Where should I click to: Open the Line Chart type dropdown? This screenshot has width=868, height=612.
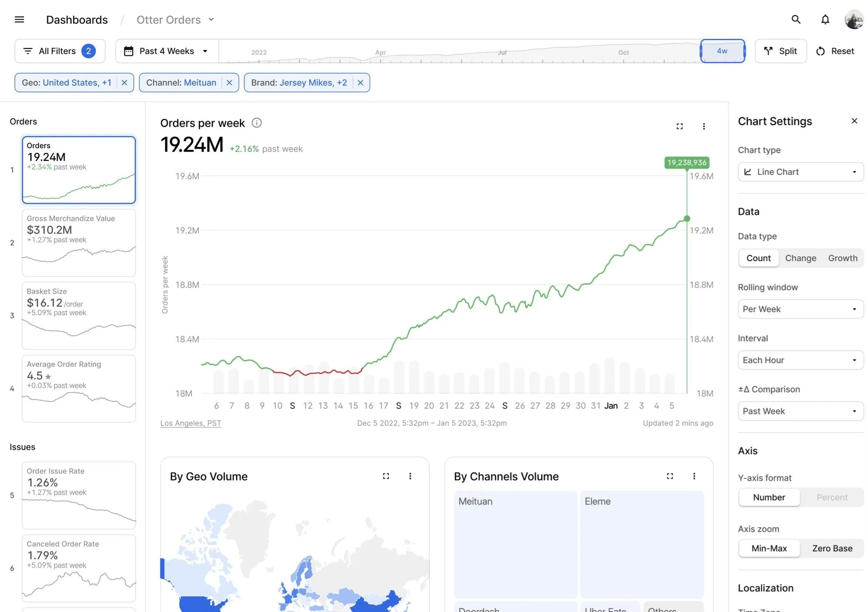801,172
